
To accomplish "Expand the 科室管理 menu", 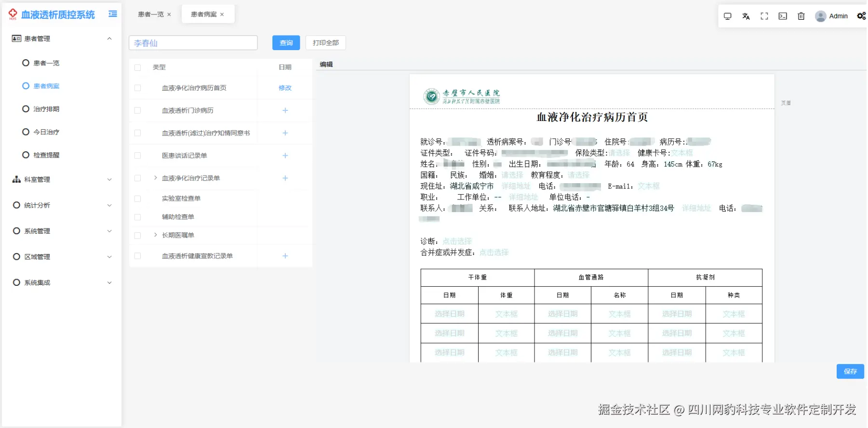I will click(109, 179).
